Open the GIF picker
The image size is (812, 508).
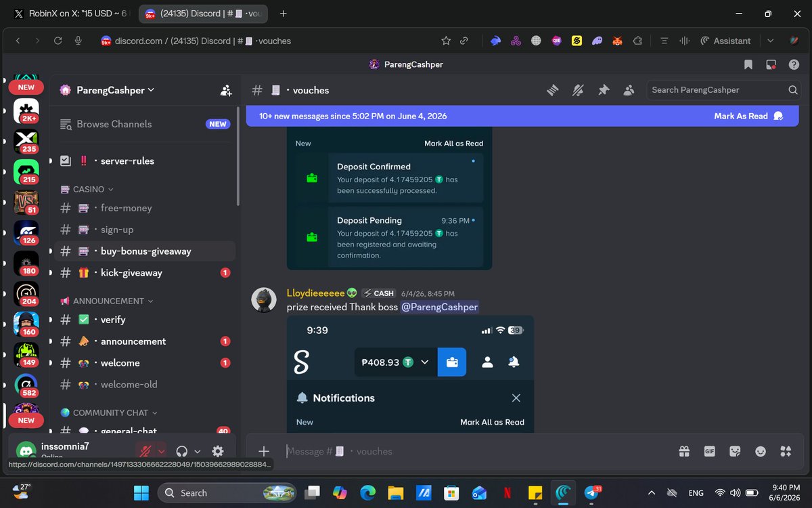coord(709,451)
